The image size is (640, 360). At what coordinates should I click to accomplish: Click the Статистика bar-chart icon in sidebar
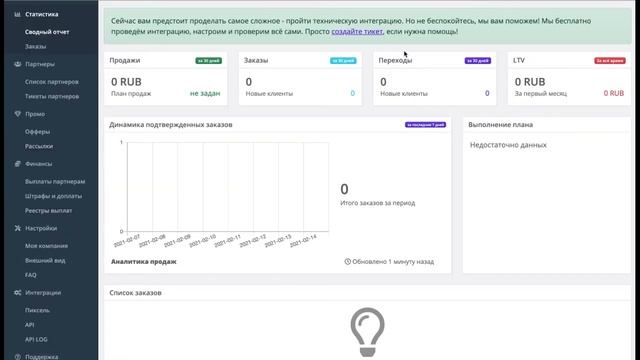[x=17, y=14]
